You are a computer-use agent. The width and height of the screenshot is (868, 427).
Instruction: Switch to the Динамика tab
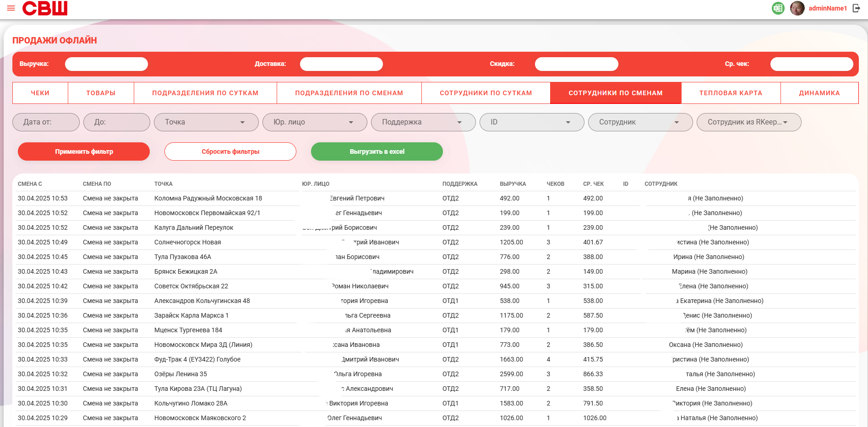tap(819, 93)
